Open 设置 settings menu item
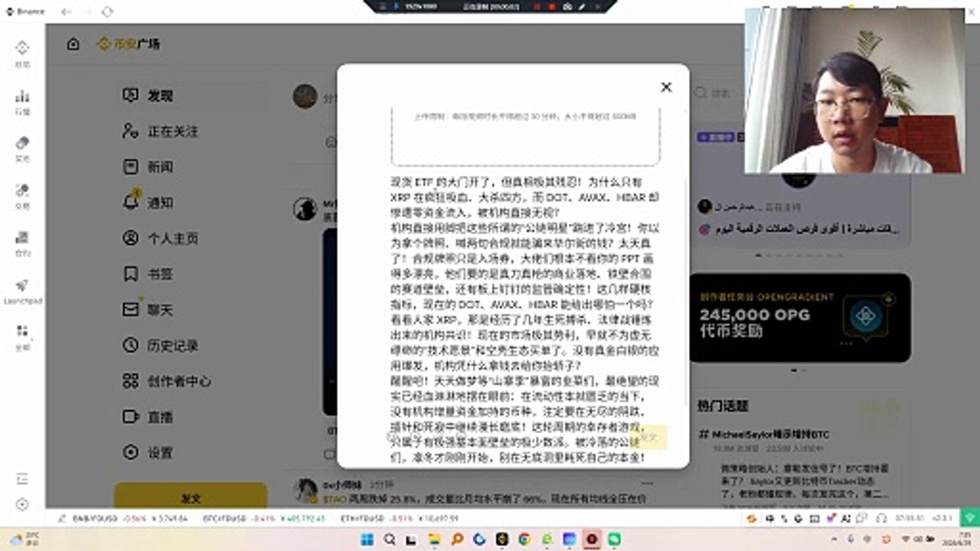This screenshot has height=551, width=980. 191,453
